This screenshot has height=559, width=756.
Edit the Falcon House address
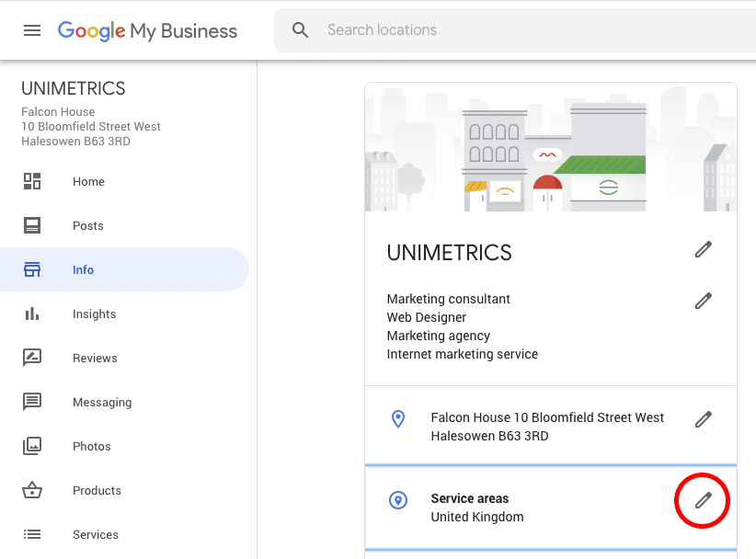[704, 418]
